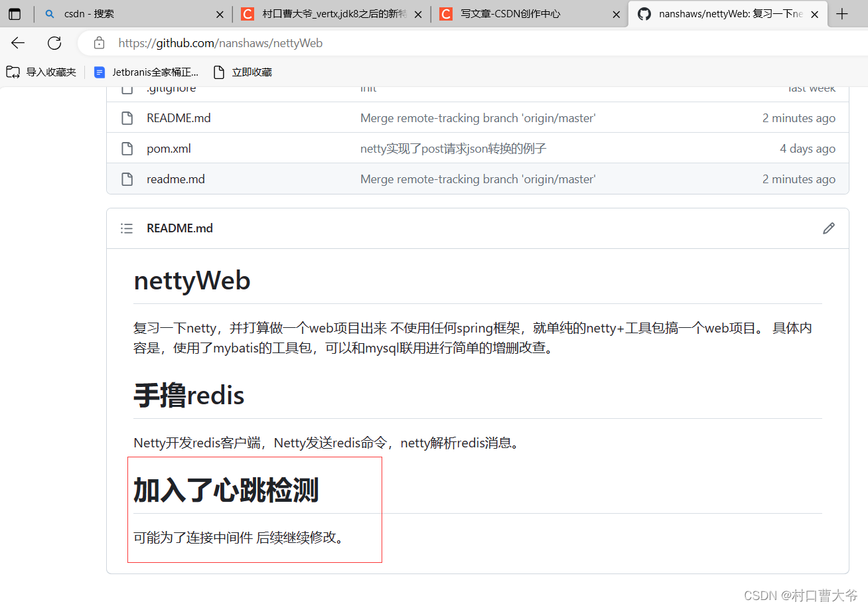Close the csdn - 搜索 tab
868x608 pixels.
point(220,14)
